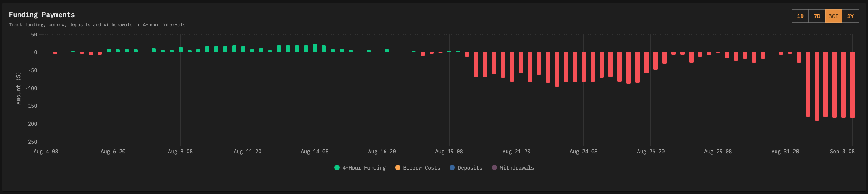Click the Amount ($) y-axis label
Screen dimensions: 868x194
click(x=18, y=88)
